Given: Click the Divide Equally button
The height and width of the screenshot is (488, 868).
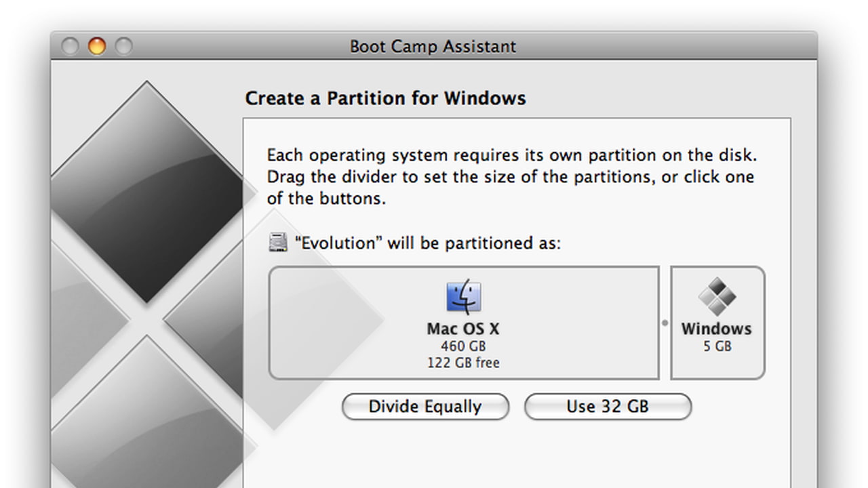Looking at the screenshot, I should tap(425, 407).
